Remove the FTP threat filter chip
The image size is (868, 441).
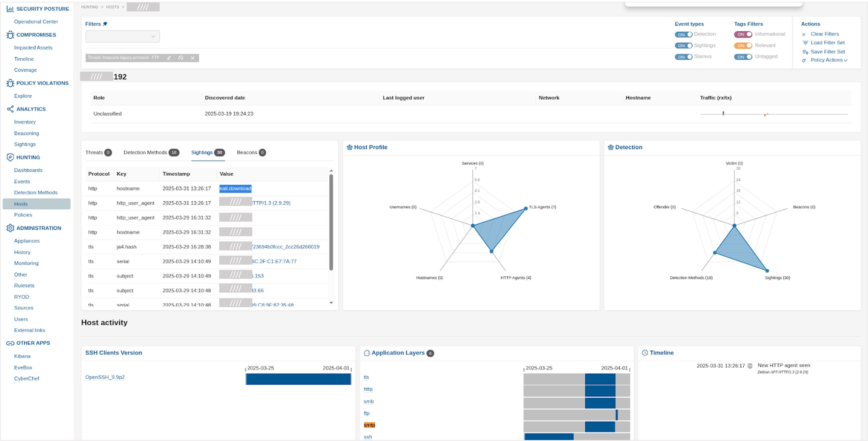pyautogui.click(x=192, y=58)
